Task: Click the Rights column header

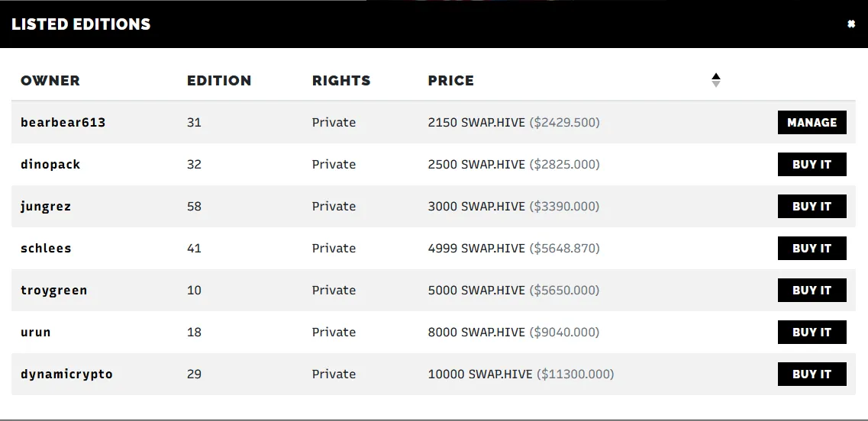Action: tap(341, 80)
